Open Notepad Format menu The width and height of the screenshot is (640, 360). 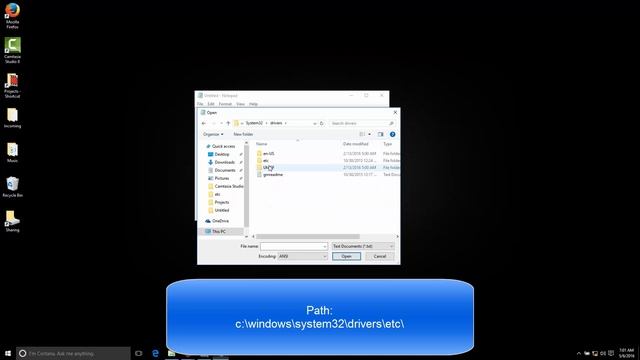coord(225,104)
